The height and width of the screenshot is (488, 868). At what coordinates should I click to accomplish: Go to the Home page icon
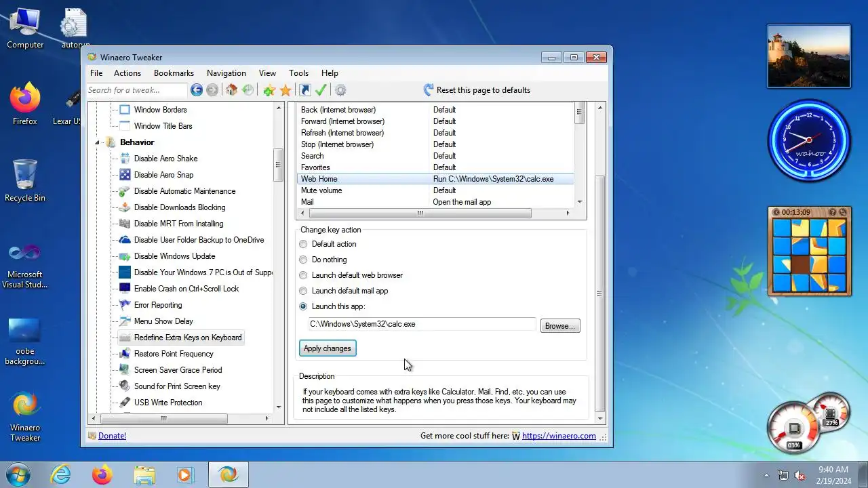click(x=232, y=90)
